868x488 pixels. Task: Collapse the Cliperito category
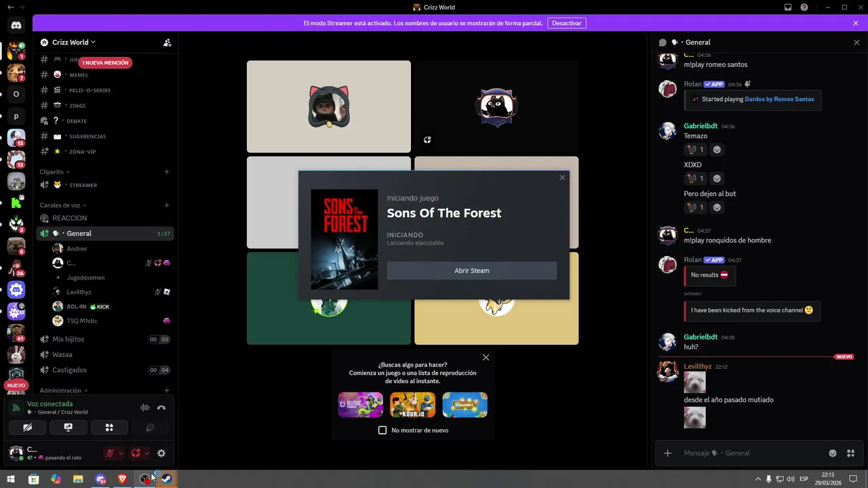tap(54, 172)
